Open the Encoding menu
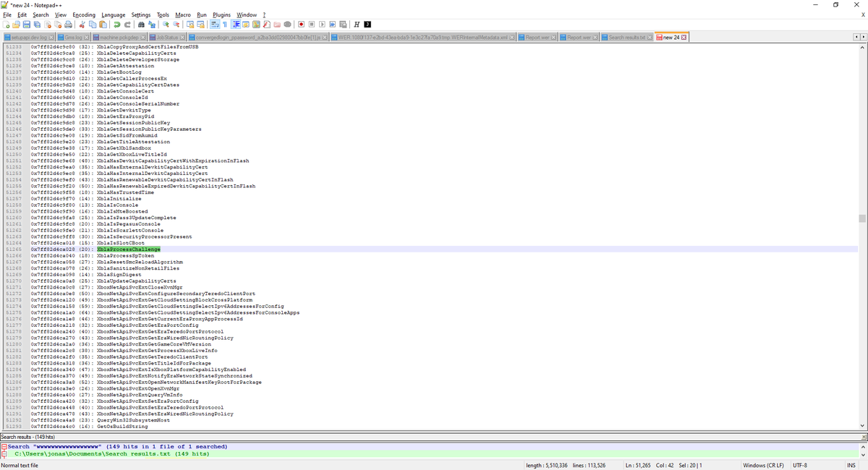 click(x=84, y=14)
